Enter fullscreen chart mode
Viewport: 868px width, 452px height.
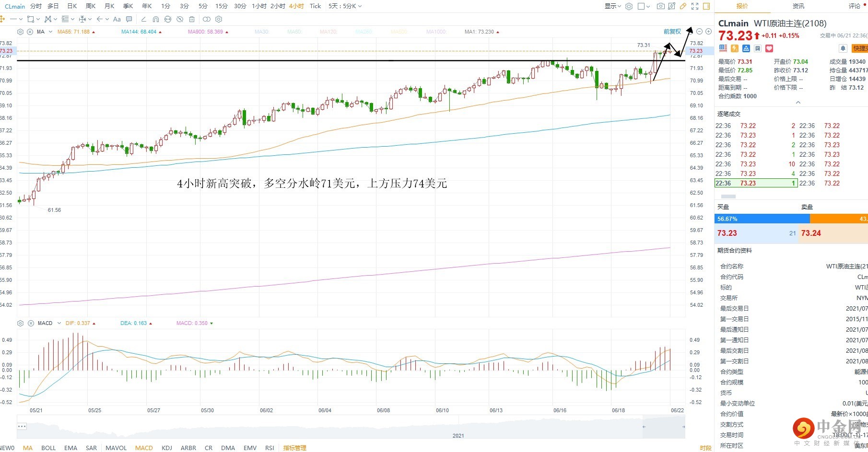[x=695, y=6]
